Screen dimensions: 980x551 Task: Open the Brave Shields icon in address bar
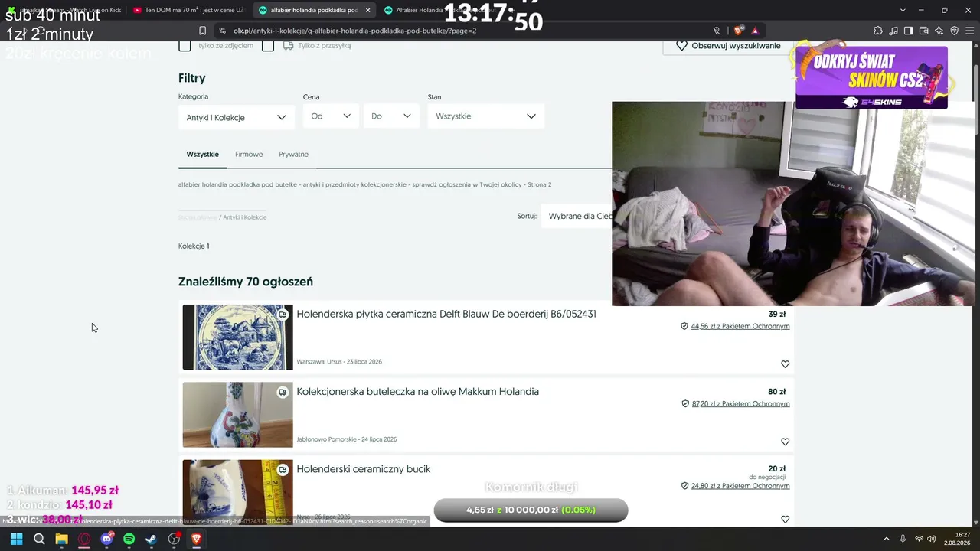click(x=739, y=31)
